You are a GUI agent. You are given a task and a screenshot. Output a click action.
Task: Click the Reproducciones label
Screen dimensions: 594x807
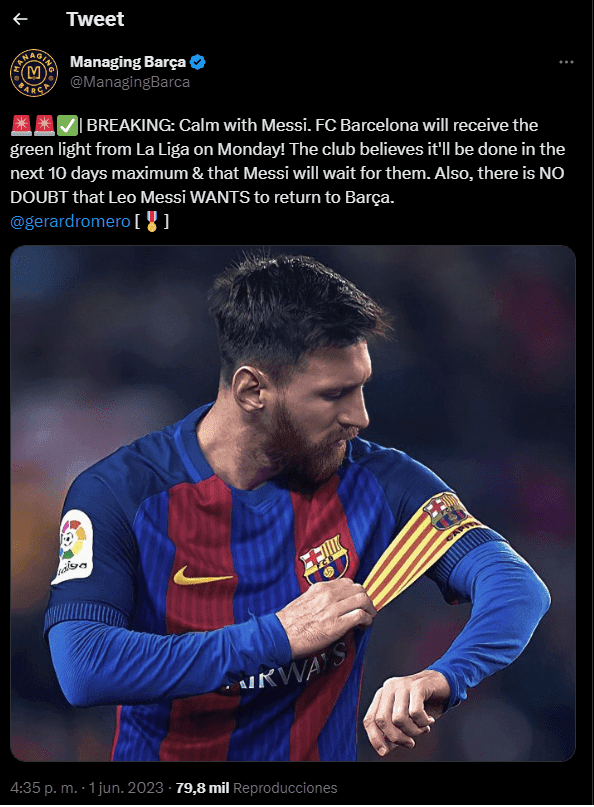pyautogui.click(x=285, y=787)
